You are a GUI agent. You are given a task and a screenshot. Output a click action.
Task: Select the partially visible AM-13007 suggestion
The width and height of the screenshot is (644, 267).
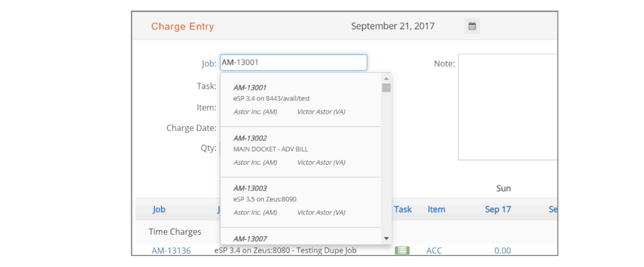point(301,236)
